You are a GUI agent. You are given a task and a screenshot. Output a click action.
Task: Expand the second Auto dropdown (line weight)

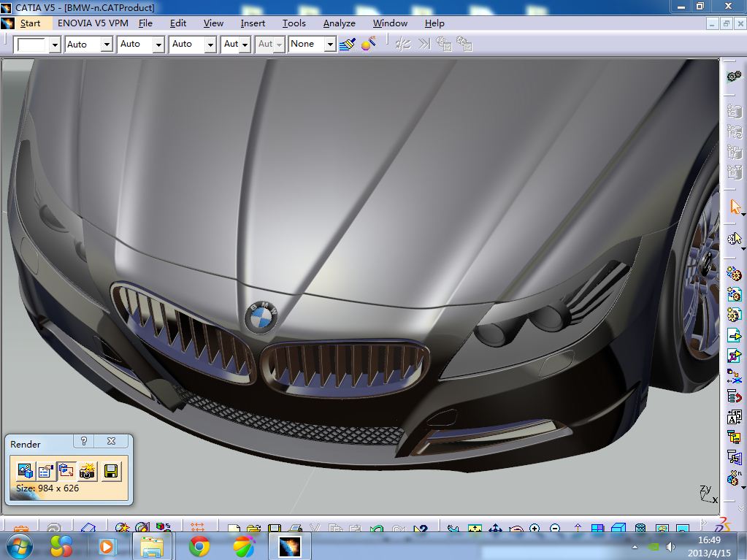click(158, 45)
